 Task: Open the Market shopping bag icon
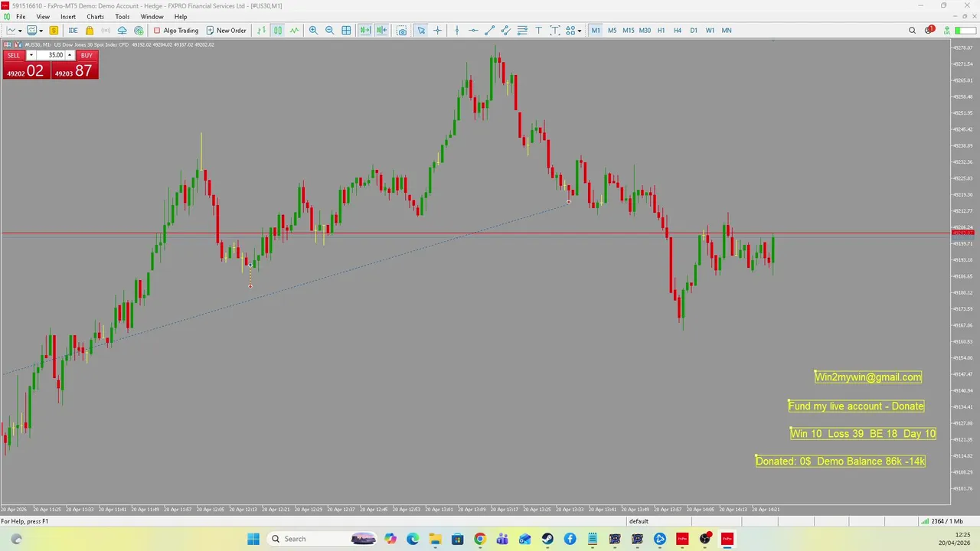coord(90,31)
